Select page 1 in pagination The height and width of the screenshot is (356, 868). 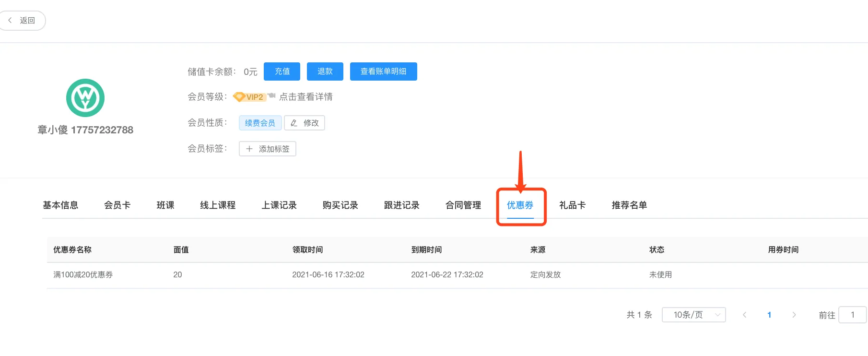[769, 315]
